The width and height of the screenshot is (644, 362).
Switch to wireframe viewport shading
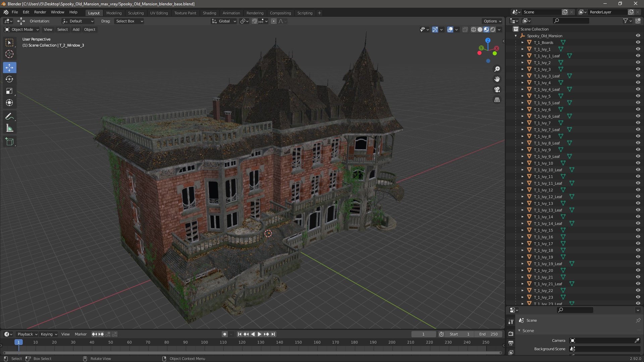point(474,29)
